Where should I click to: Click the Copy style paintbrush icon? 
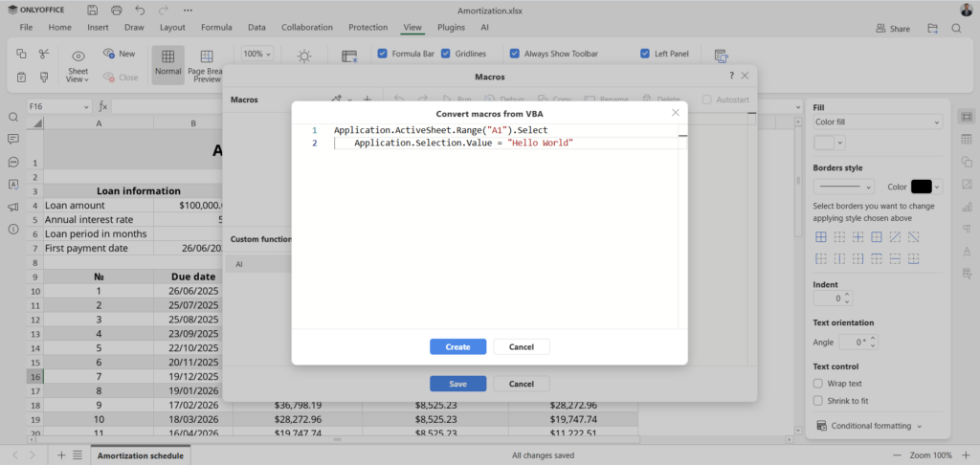44,77
